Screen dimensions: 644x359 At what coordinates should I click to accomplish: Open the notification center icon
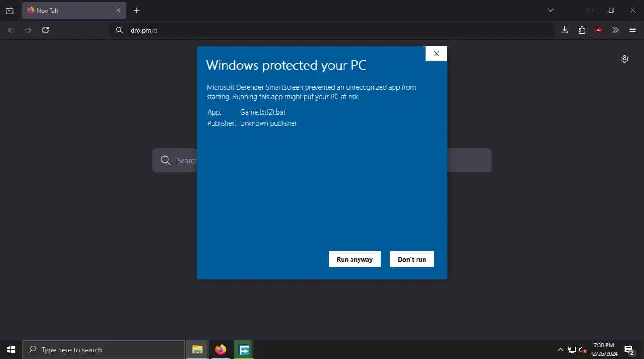point(629,350)
